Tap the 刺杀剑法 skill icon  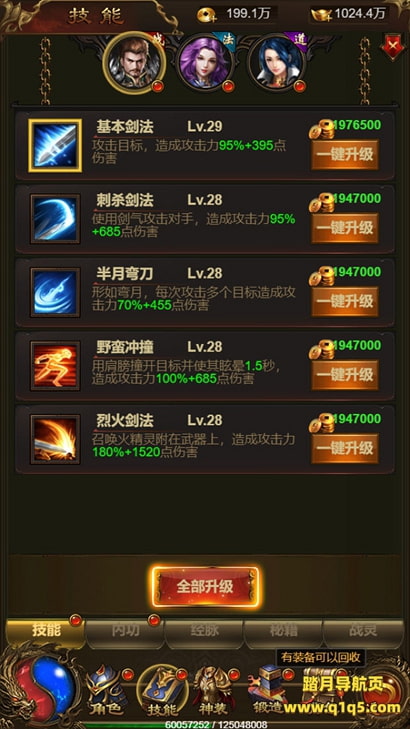(x=55, y=219)
